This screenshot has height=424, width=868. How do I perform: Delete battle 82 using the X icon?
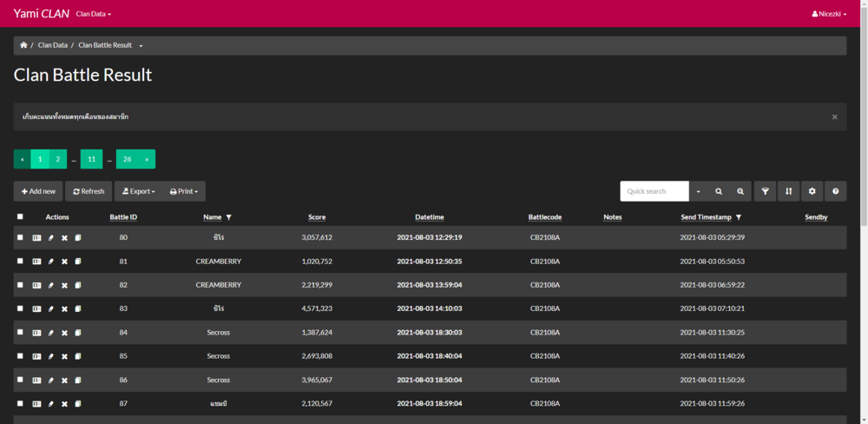64,285
